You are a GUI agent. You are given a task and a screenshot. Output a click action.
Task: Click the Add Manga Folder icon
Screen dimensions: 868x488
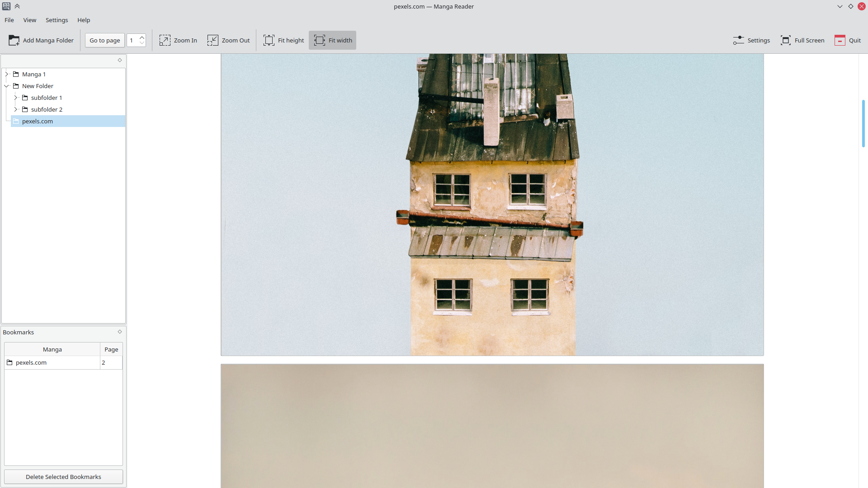point(14,40)
